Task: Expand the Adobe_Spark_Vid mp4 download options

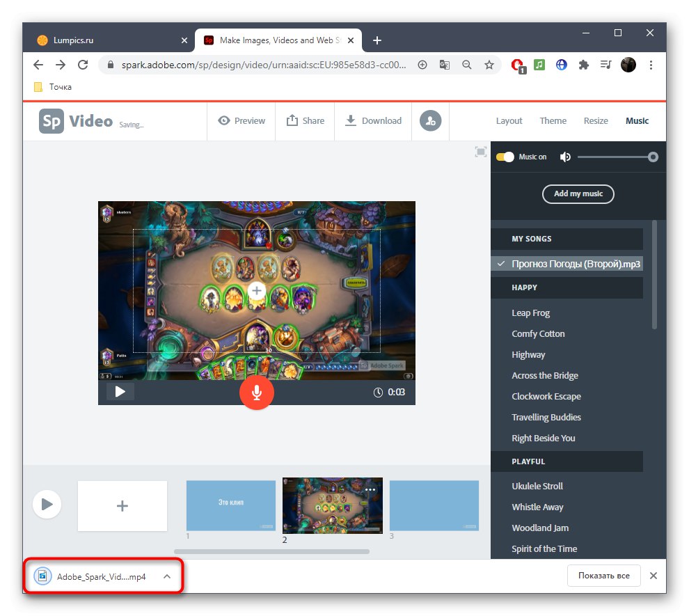Action: point(167,576)
